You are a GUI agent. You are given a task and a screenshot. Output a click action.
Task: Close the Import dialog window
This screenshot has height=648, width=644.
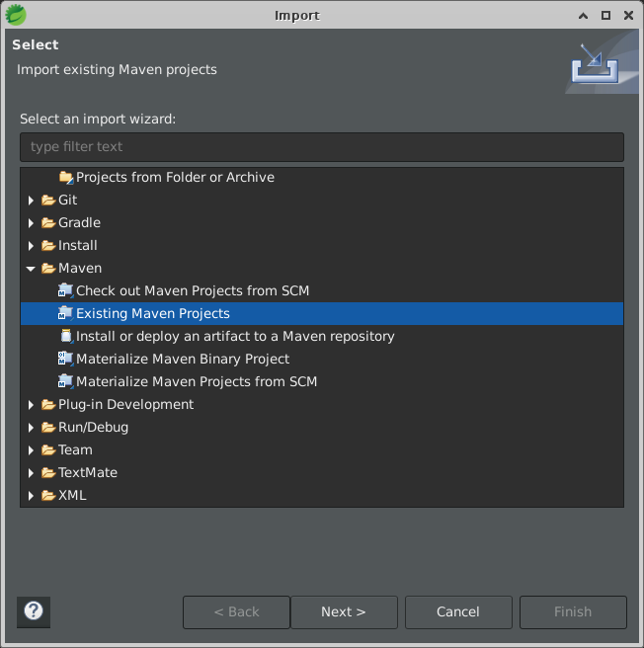click(629, 15)
